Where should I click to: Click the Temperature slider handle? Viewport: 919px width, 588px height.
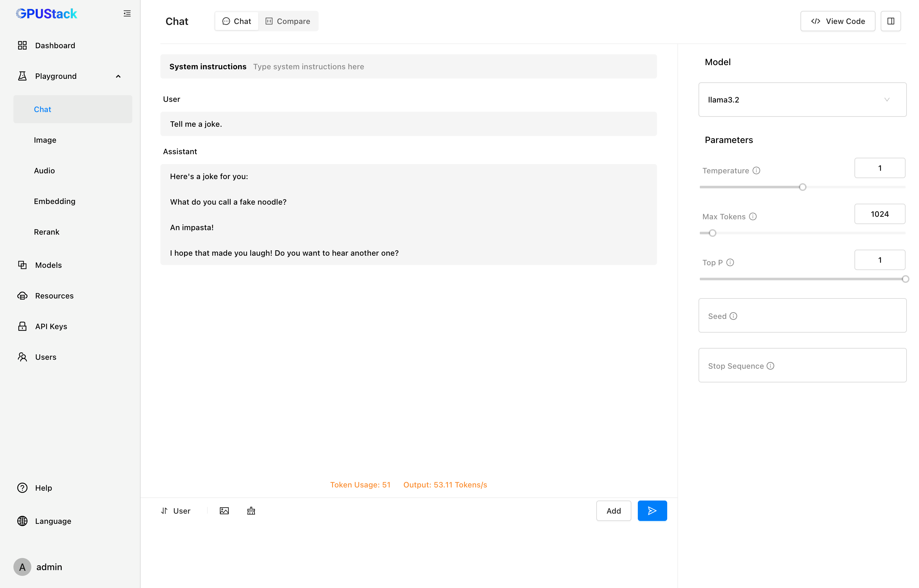(802, 187)
